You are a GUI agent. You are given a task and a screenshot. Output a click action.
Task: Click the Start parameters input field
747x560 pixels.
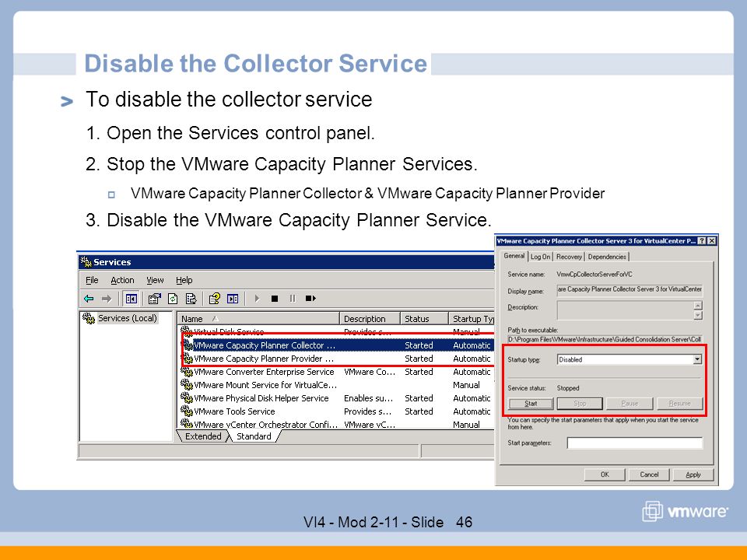(635, 443)
